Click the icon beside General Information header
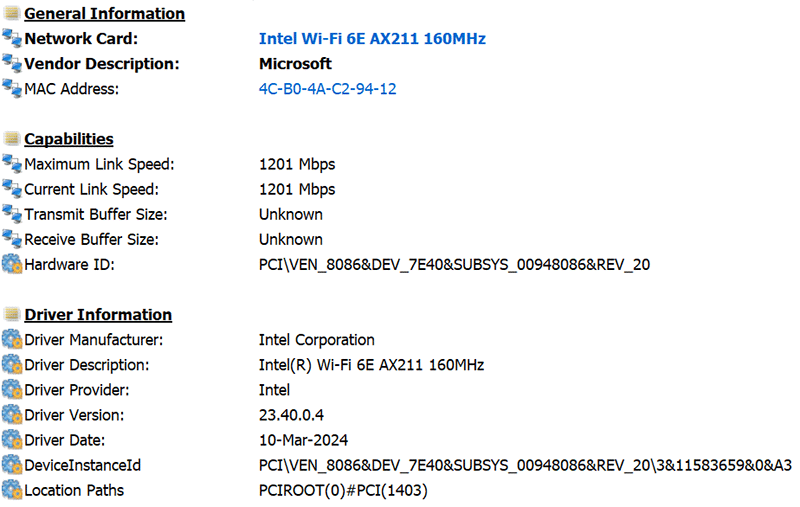 11,14
